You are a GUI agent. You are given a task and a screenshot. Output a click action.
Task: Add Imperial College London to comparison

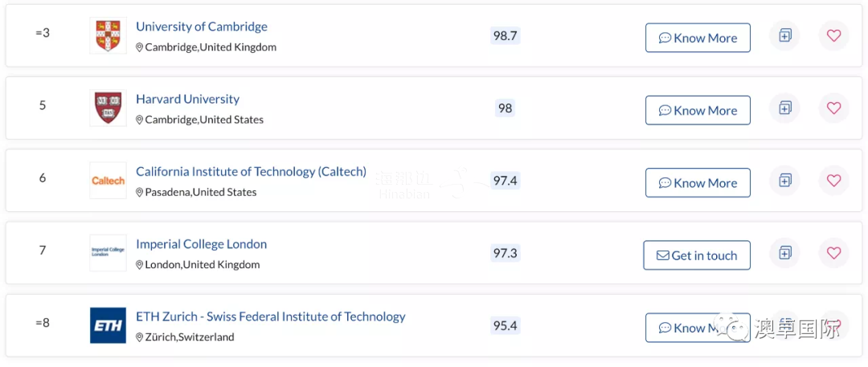[x=784, y=254]
